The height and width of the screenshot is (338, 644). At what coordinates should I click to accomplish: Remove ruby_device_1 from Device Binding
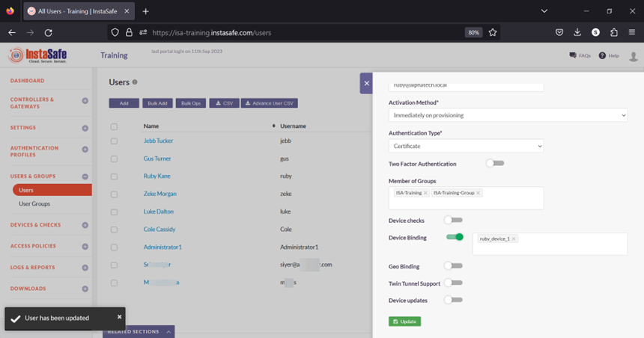pyautogui.click(x=514, y=239)
